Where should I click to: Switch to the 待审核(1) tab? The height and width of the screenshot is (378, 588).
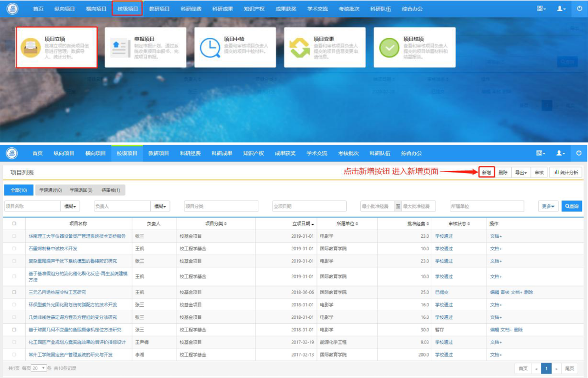[111, 190]
